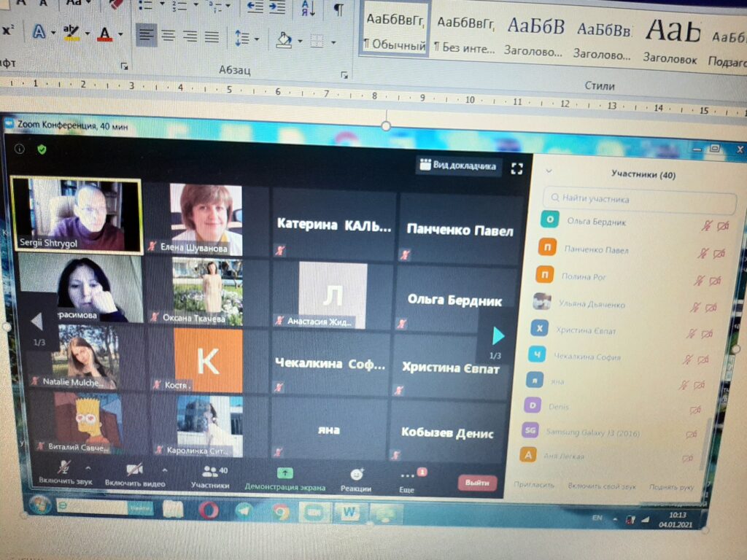Insert a bulleted list
Screen dimensions: 747x560
pos(145,5)
